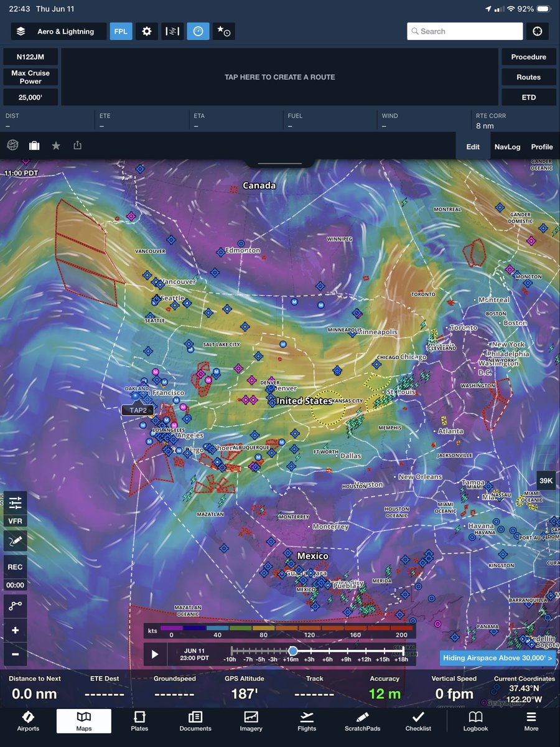Open the Documents tab

(195, 721)
